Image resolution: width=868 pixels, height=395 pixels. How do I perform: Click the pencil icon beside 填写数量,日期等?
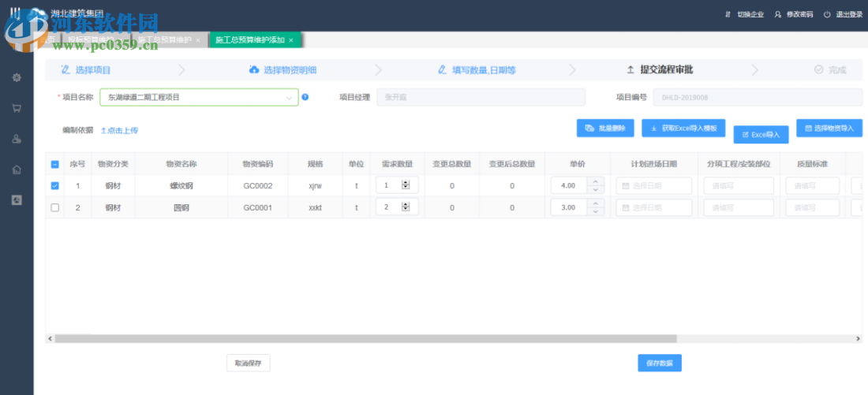(442, 69)
